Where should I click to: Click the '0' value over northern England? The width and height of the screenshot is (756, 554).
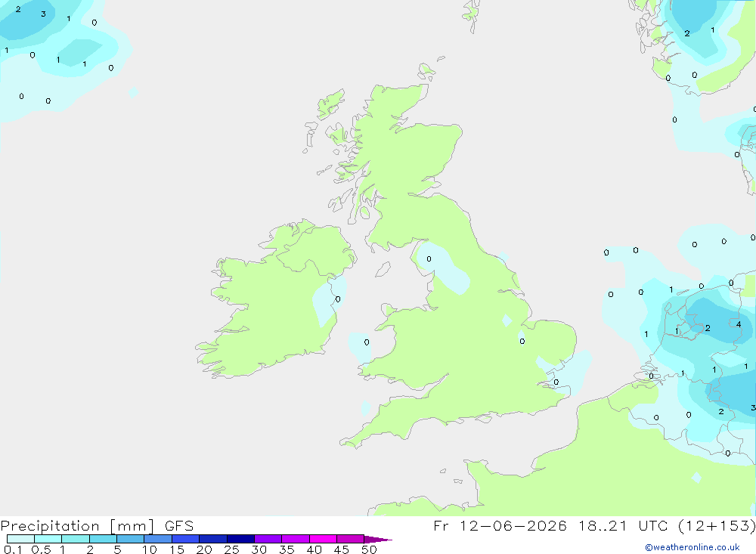tap(429, 259)
